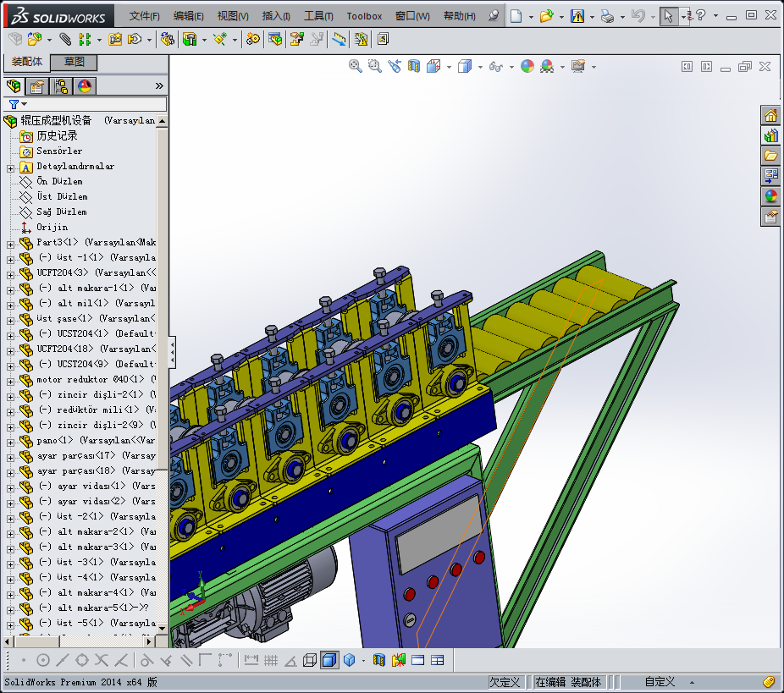Click the Zoom to Fit magnifier icon
Screen dimensions: 784x693
(356, 67)
